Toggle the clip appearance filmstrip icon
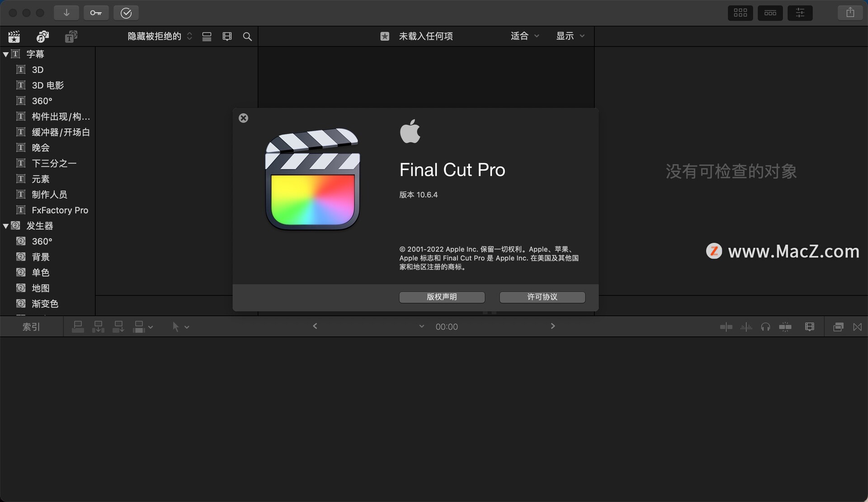This screenshot has width=868, height=502. 227,37
